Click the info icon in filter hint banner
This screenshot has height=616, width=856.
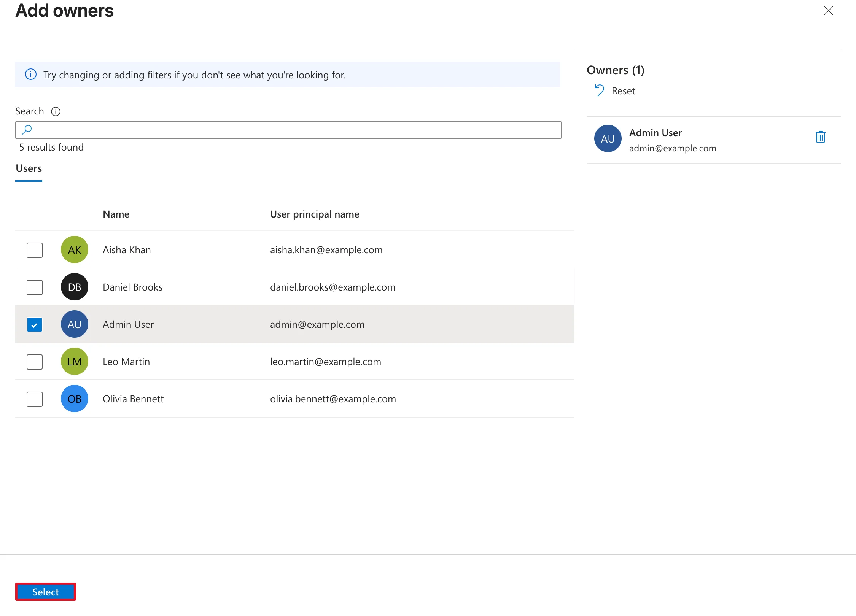31,75
